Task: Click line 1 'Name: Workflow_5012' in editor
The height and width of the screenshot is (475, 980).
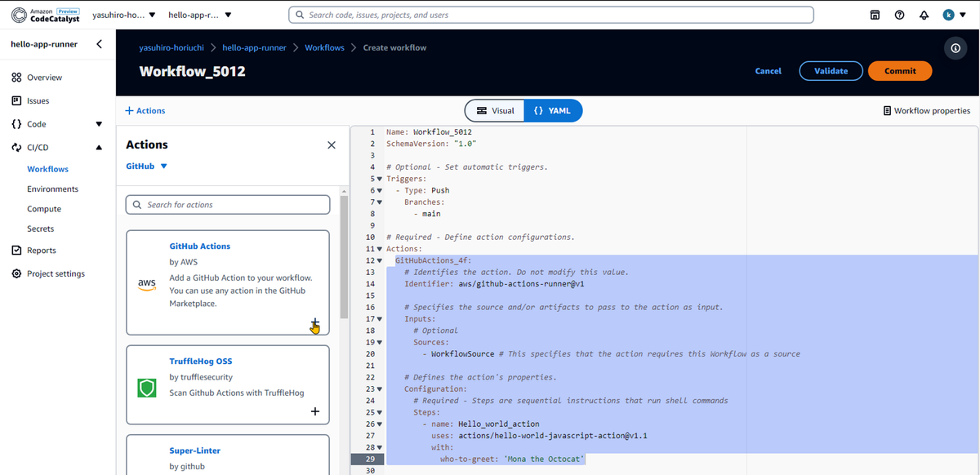Action: point(429,131)
